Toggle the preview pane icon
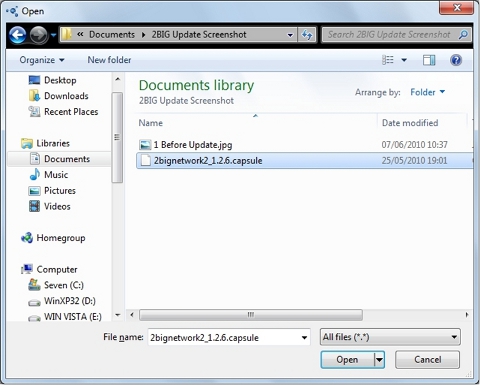Viewport: 480px width, 385px height. (429, 60)
